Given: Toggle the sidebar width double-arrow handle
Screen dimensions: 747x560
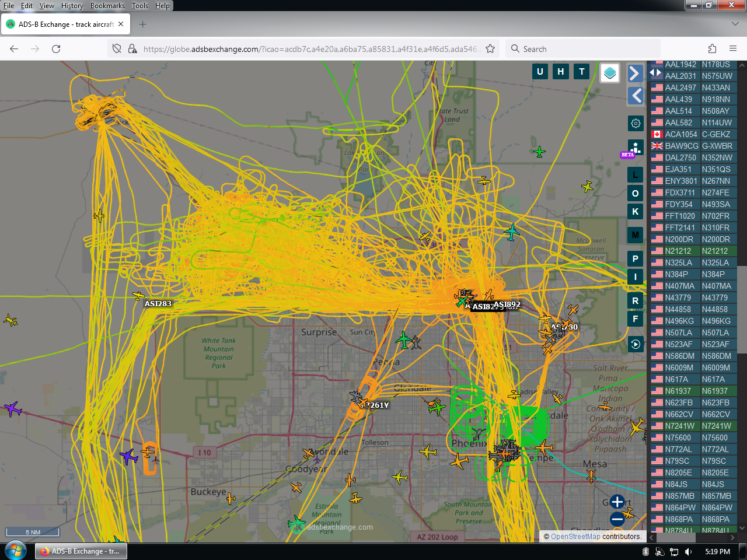Looking at the screenshot, I should point(655,72).
